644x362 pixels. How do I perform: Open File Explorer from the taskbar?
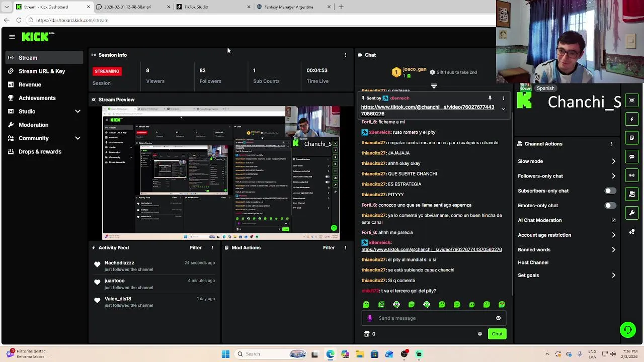point(360,354)
